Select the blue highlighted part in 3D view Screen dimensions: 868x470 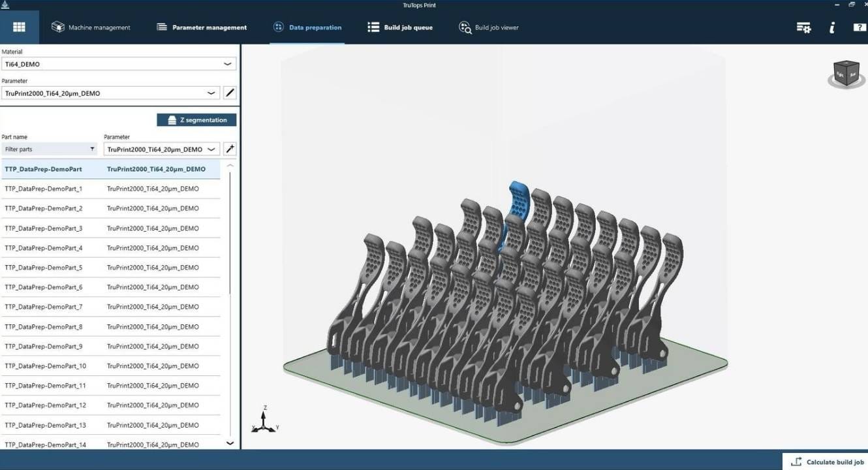pos(518,200)
